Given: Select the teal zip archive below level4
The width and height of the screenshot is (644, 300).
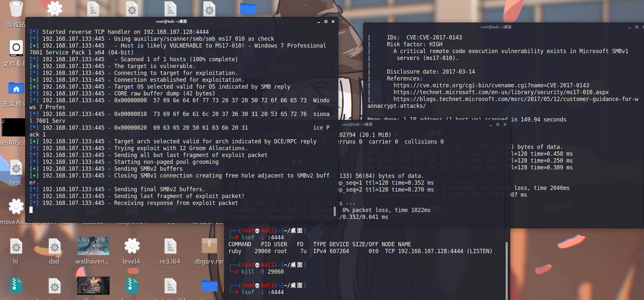Looking at the screenshot, I should point(132,286).
